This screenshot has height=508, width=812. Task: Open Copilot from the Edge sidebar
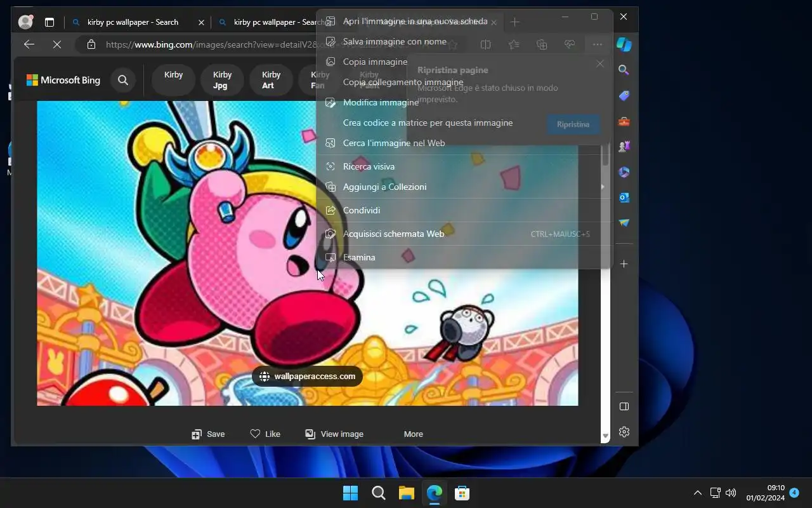tap(624, 44)
